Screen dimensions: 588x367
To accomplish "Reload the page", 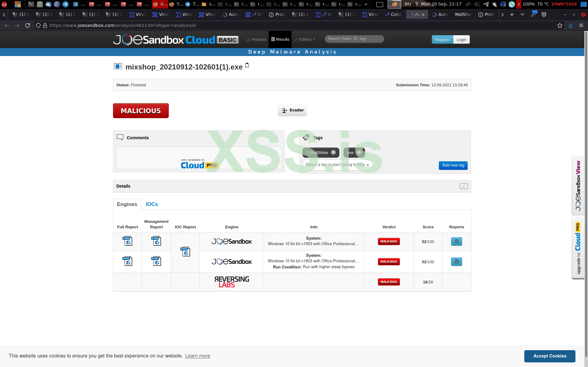I will (28, 25).
